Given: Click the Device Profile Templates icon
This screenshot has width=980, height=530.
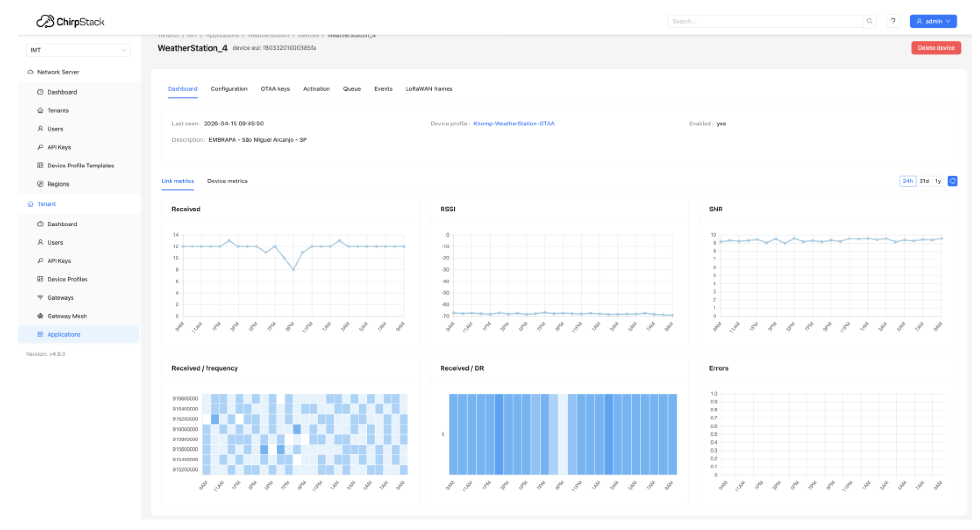Looking at the screenshot, I should [40, 165].
